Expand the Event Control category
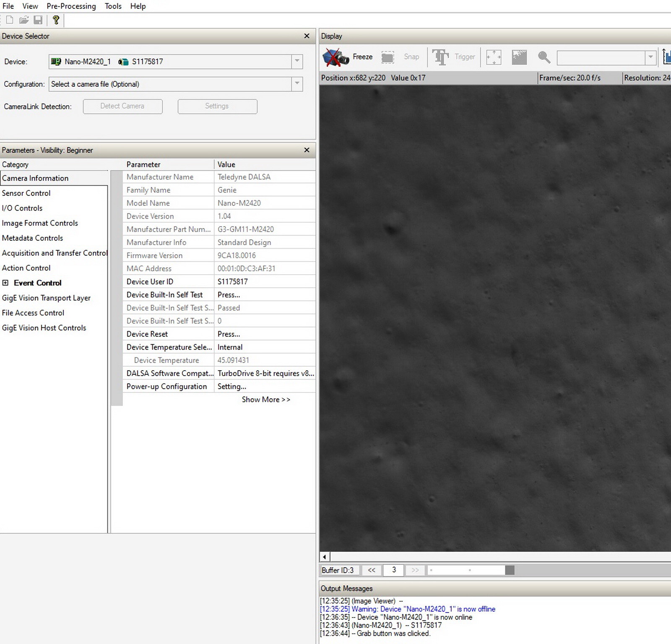Image resolution: width=671 pixels, height=644 pixels. [5, 283]
